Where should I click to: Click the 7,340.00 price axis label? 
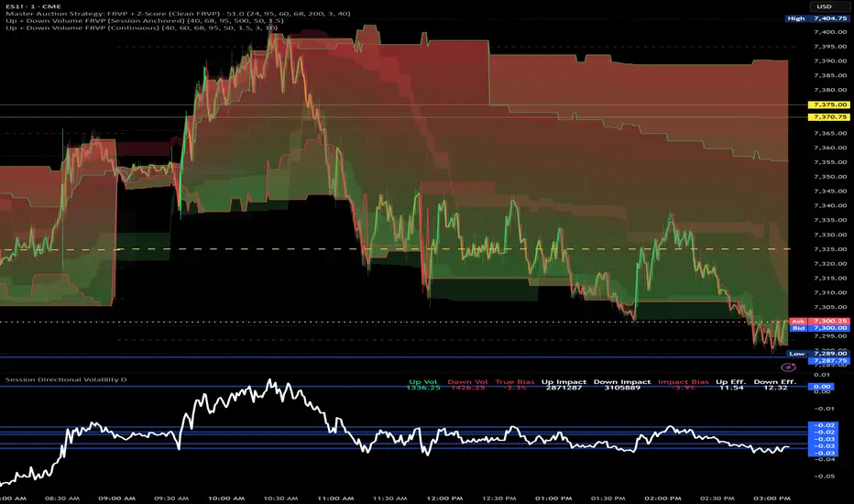(x=830, y=205)
